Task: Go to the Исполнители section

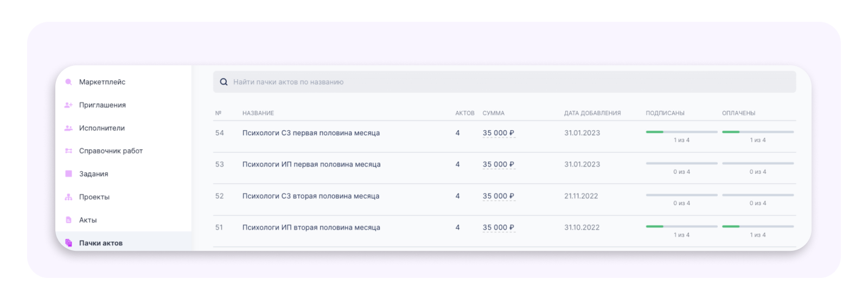Action: (x=102, y=128)
